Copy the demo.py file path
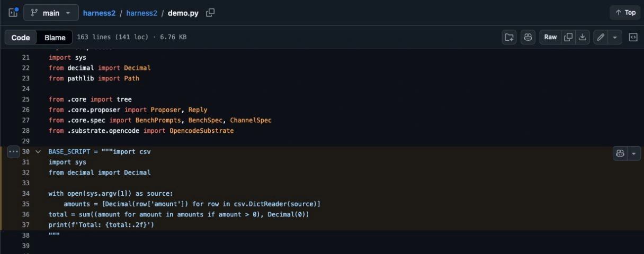Image resolution: width=644 pixels, height=254 pixels. click(x=210, y=13)
